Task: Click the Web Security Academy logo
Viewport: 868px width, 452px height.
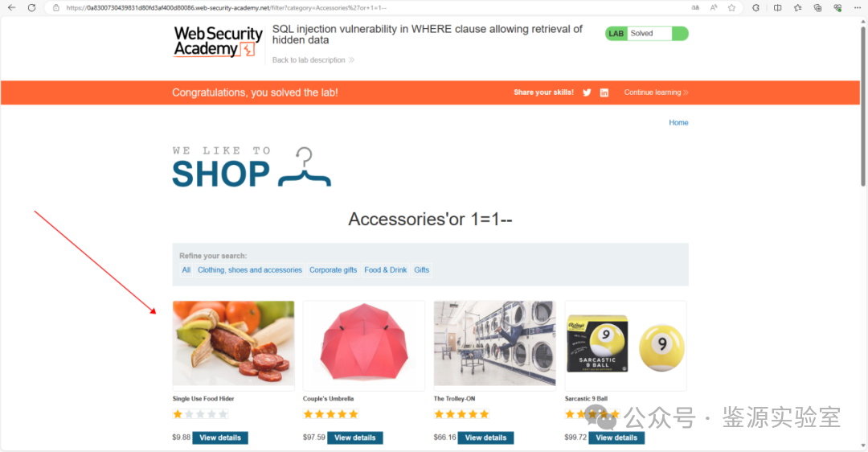Action: pyautogui.click(x=218, y=42)
